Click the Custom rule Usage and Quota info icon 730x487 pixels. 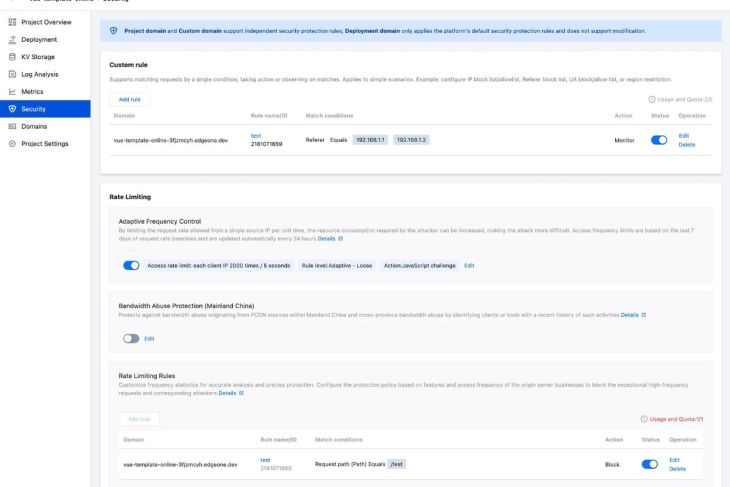(653, 100)
